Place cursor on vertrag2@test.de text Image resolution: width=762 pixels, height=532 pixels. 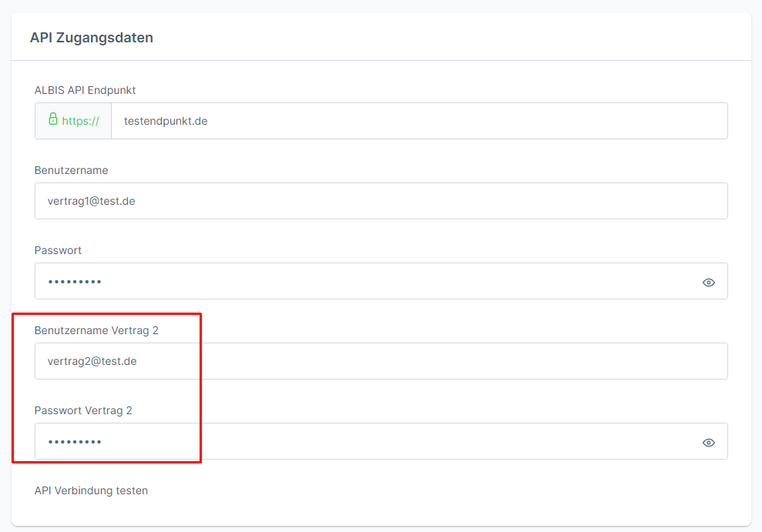[92, 361]
